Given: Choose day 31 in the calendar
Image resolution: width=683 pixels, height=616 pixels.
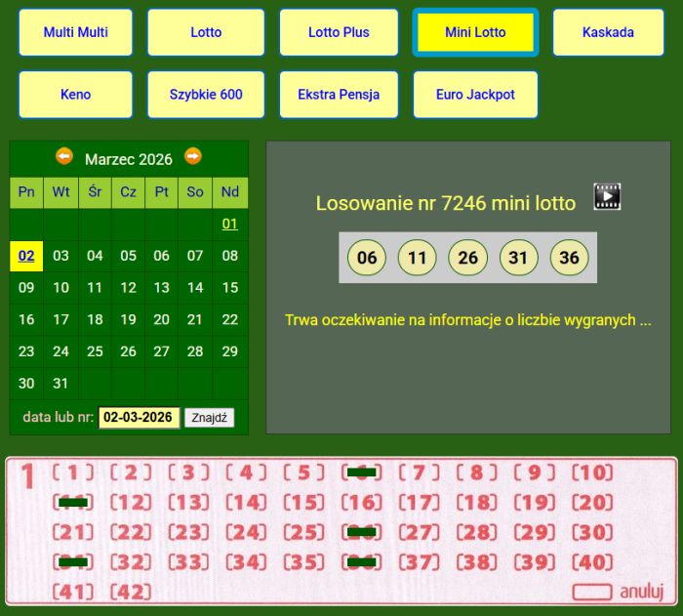Looking at the screenshot, I should tap(60, 384).
